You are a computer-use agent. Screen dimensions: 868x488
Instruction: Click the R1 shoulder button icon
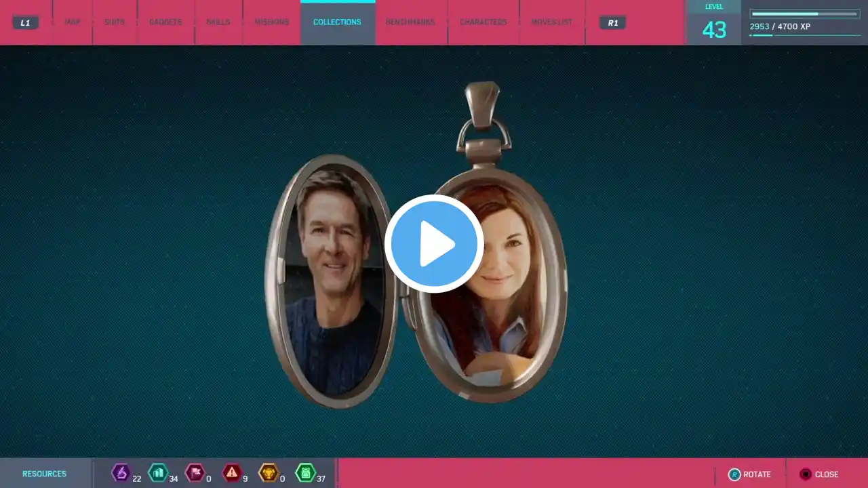coord(613,22)
